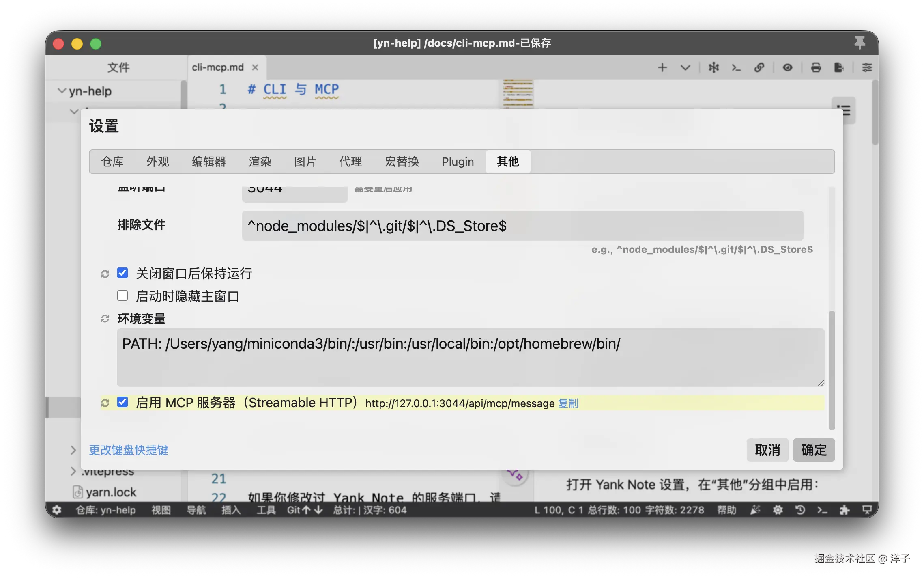Click restart-required icon beside 环境变量
This screenshot has width=924, height=578.
105,319
